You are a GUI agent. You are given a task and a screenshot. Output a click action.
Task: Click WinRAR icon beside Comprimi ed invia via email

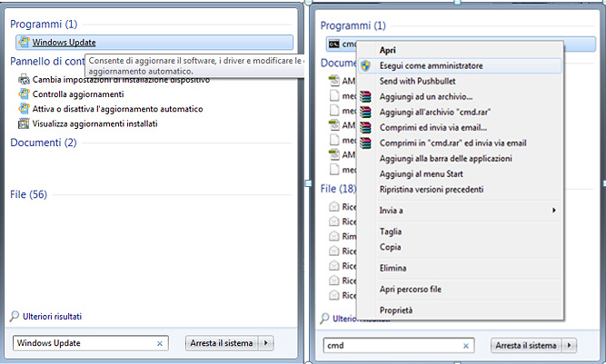[365, 127]
